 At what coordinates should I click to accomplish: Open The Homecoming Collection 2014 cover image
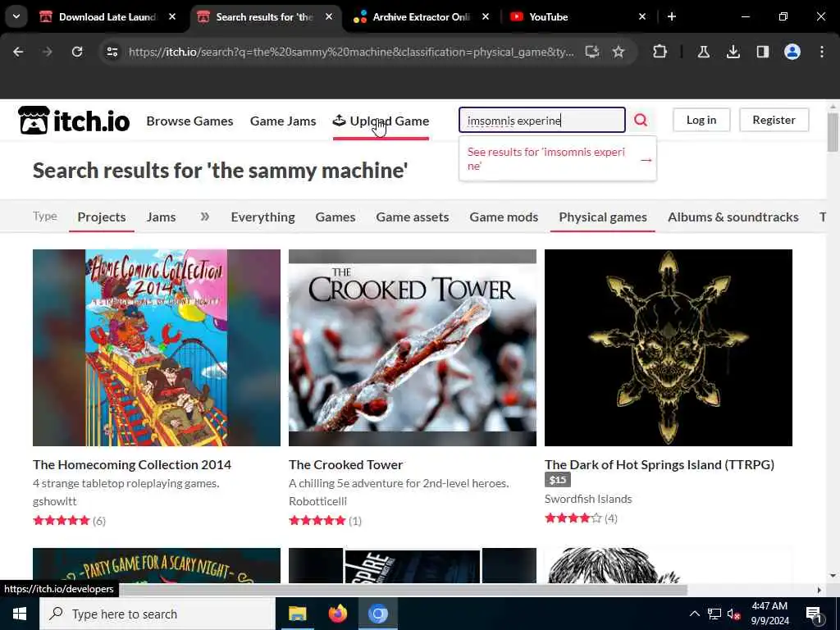(x=157, y=348)
